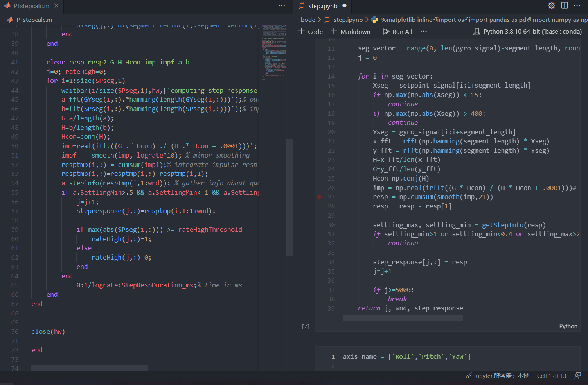Click Cell 1 of 13 status
The height and width of the screenshot is (385, 588).
coord(552,376)
